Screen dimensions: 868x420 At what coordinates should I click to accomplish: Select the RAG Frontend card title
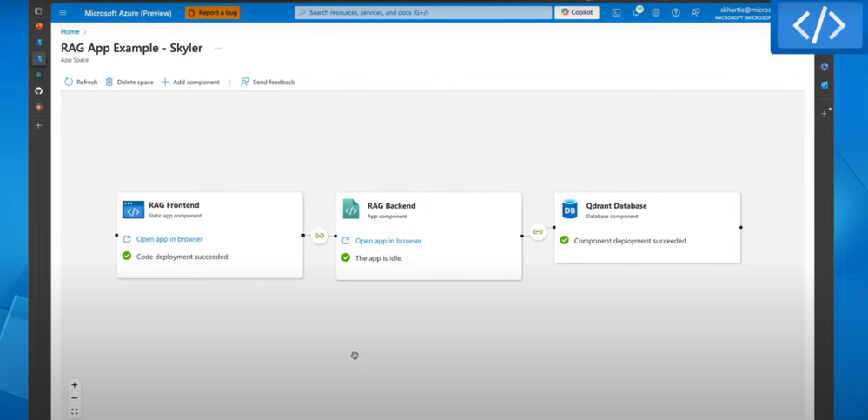[x=174, y=205]
